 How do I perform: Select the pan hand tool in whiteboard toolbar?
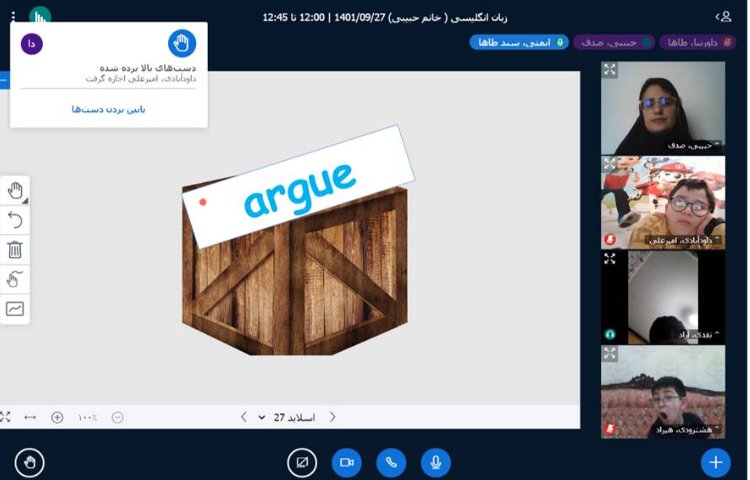15,190
